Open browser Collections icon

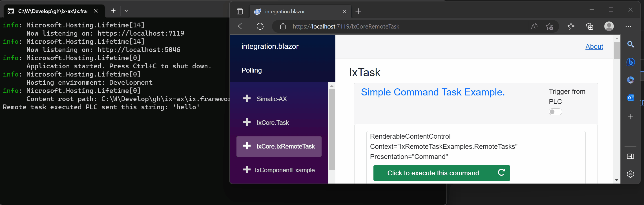tap(590, 27)
